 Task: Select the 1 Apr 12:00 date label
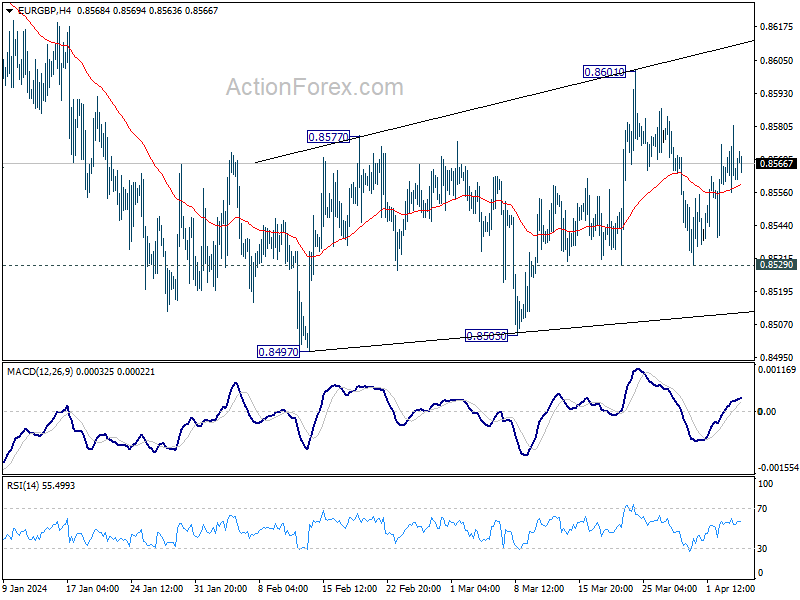[x=731, y=588]
